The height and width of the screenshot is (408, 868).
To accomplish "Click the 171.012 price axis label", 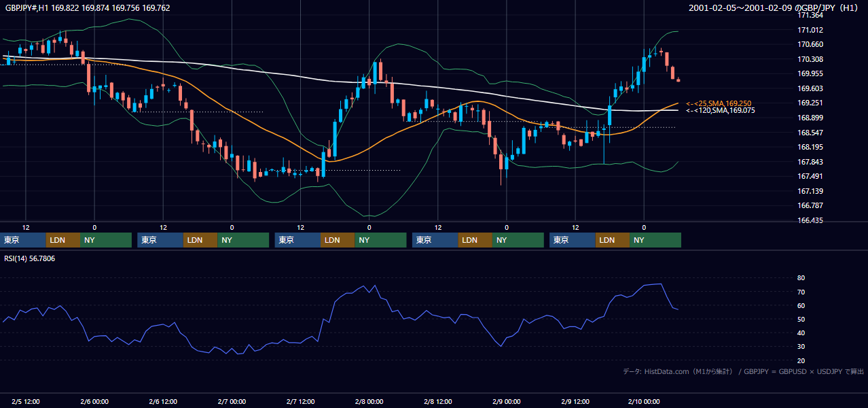I will click(809, 30).
